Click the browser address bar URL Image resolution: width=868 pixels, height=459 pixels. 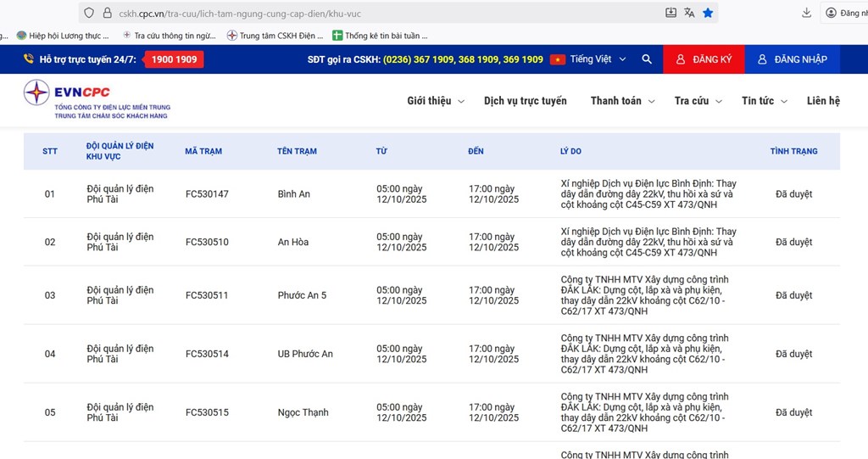click(x=381, y=14)
